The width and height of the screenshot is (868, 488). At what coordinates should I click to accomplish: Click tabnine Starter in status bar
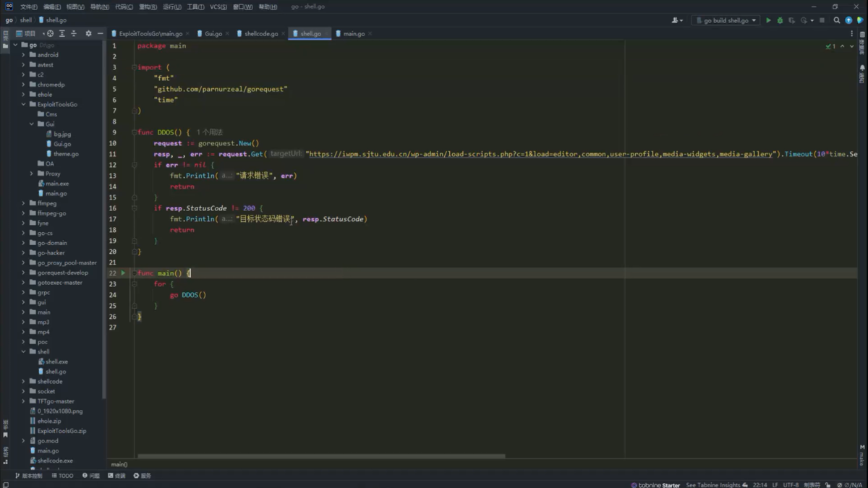655,485
